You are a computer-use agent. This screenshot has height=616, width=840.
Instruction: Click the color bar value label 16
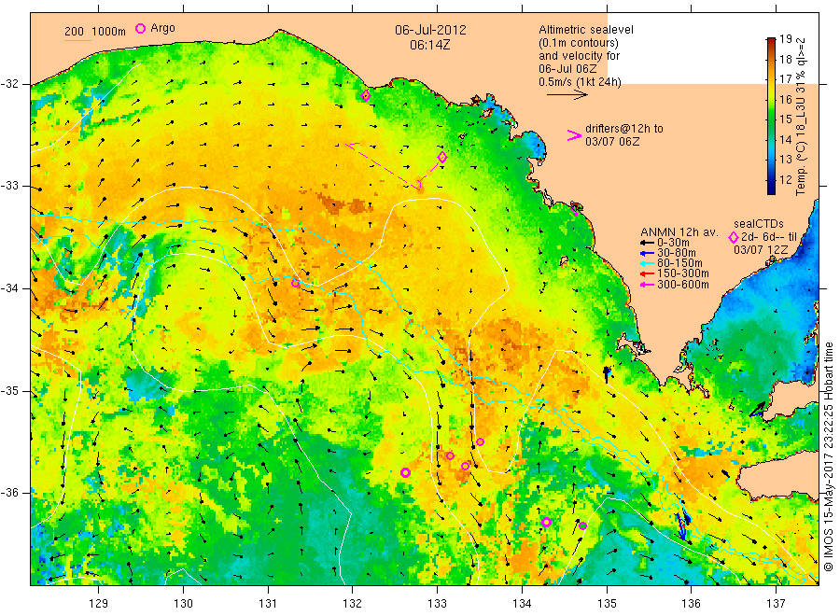pos(785,99)
